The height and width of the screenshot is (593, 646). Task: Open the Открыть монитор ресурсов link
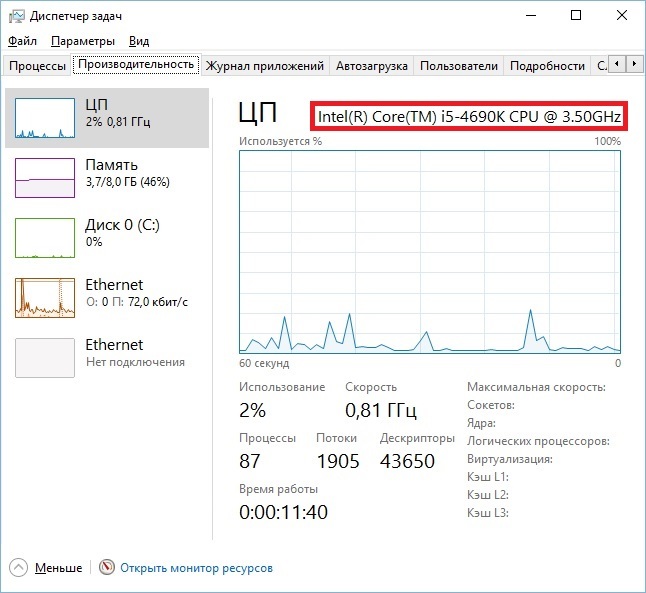coord(196,568)
